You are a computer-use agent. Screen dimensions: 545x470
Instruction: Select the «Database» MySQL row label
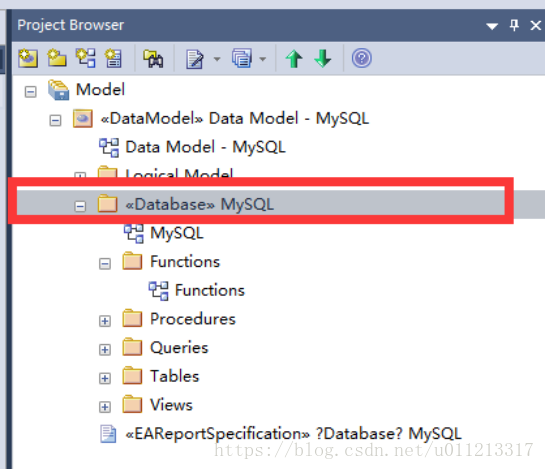[x=200, y=204]
